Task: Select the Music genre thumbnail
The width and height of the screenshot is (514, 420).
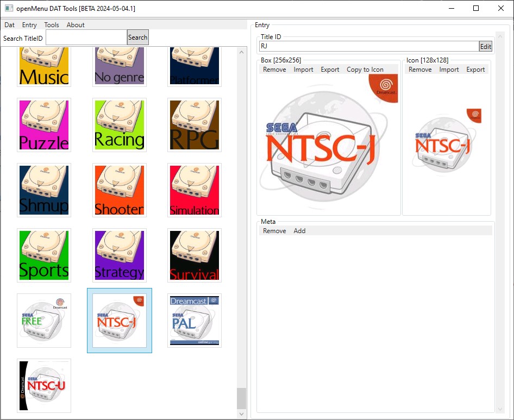Action: (x=44, y=66)
